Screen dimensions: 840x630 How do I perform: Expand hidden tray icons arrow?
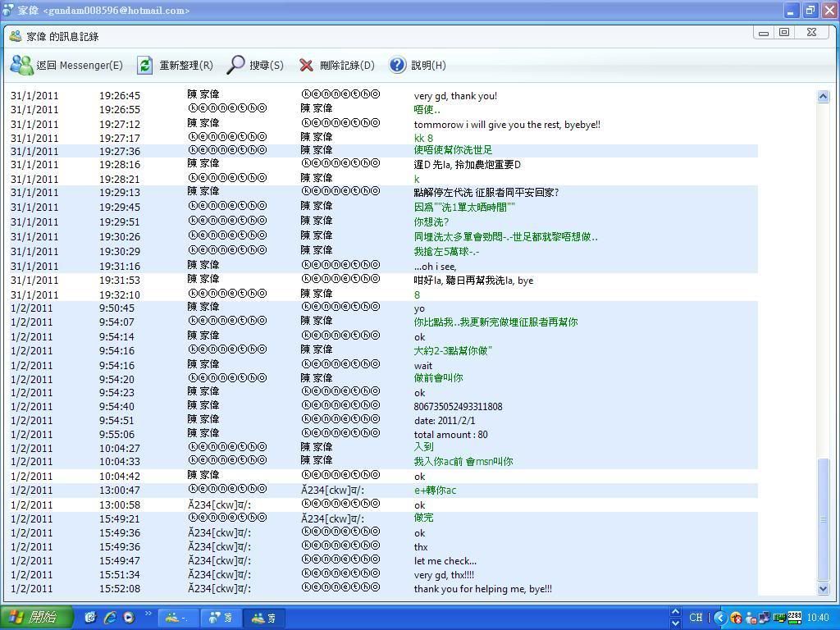[x=720, y=619]
